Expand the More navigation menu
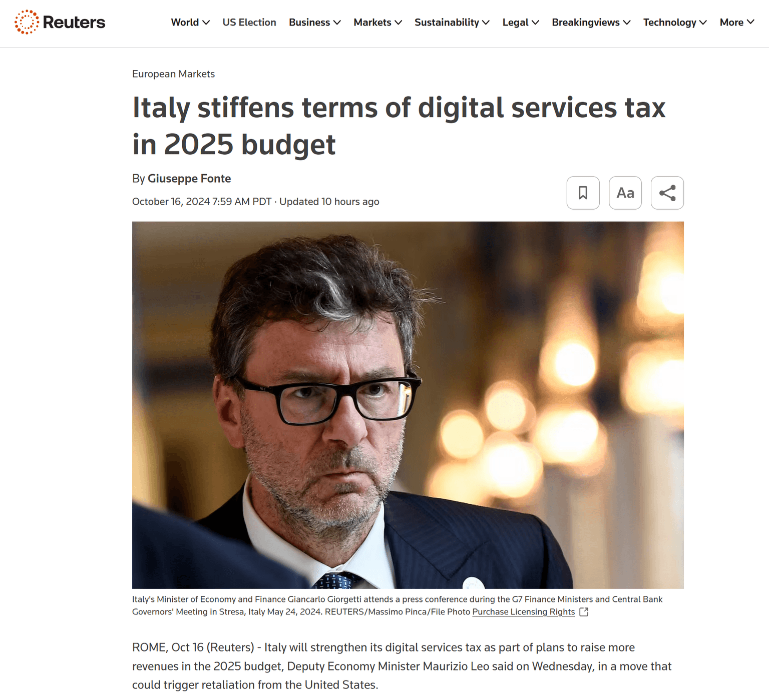Screen dimensions: 769x700 coord(736,23)
